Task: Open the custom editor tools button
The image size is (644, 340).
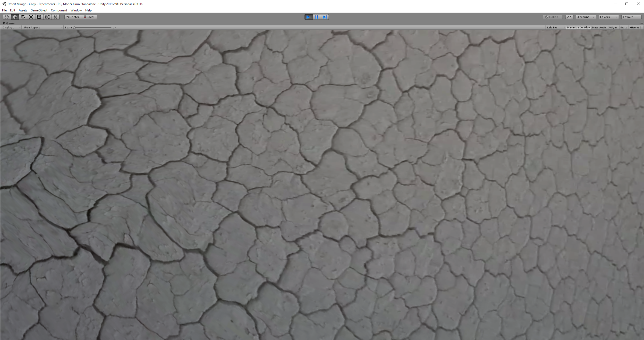Action: (x=55, y=17)
